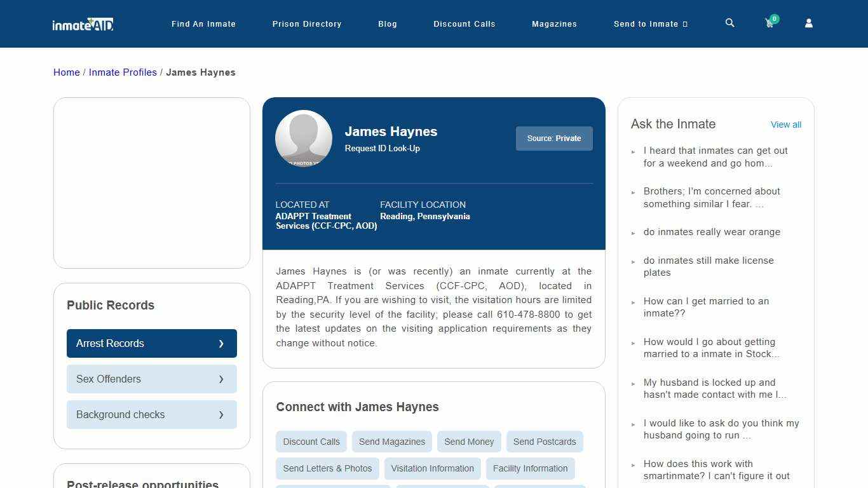Select Find An Inmate in navbar

(203, 24)
